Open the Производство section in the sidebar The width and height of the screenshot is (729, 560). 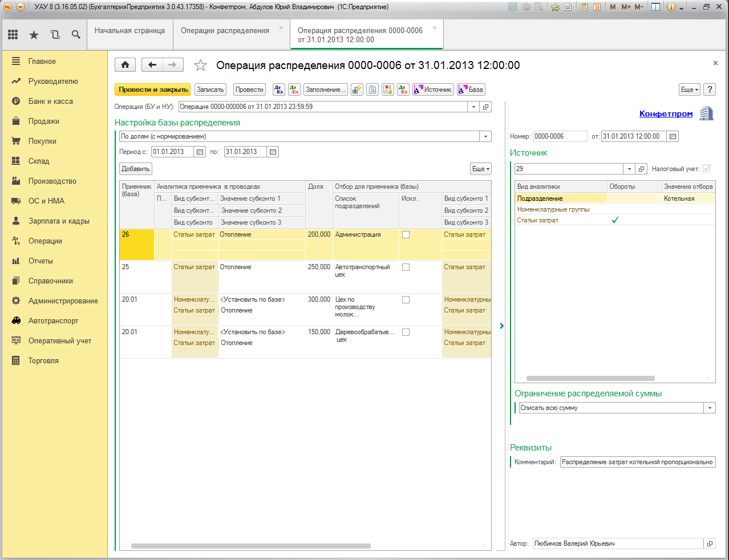click(x=52, y=181)
